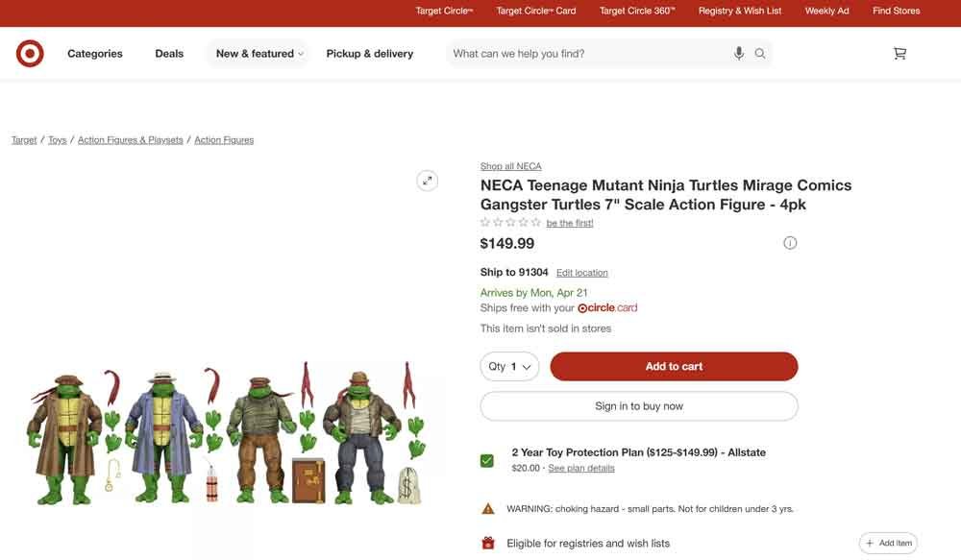Activate voice search with the microphone icon

tap(737, 51)
